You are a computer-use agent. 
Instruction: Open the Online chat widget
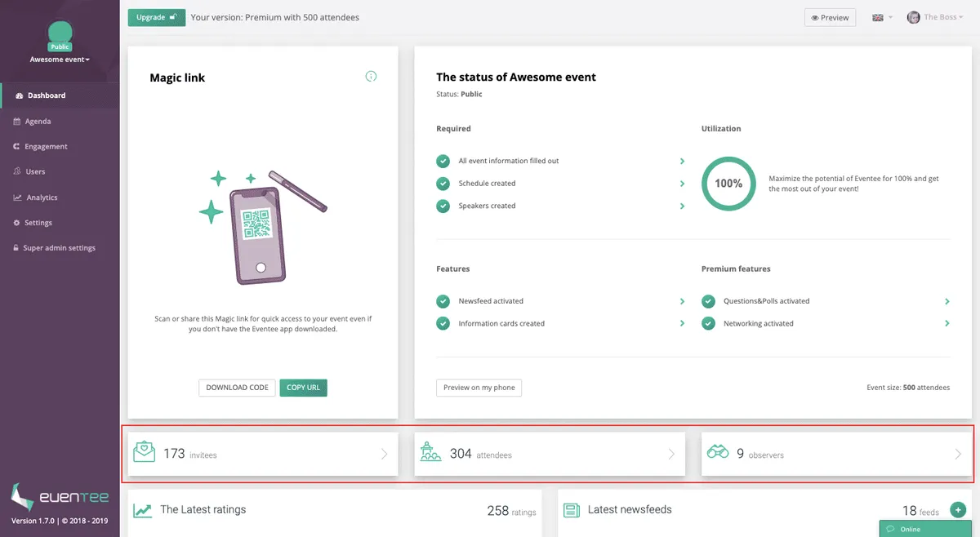click(x=926, y=529)
